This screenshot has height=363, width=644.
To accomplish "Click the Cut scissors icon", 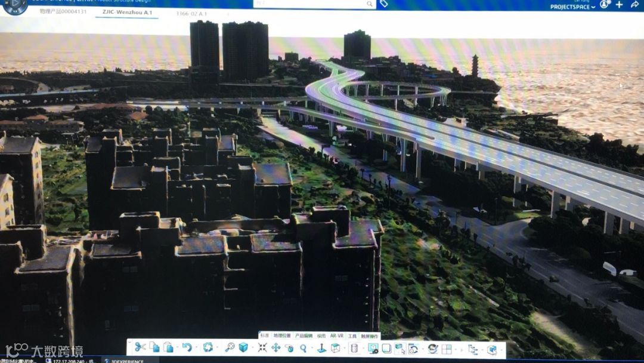I will (x=140, y=347).
